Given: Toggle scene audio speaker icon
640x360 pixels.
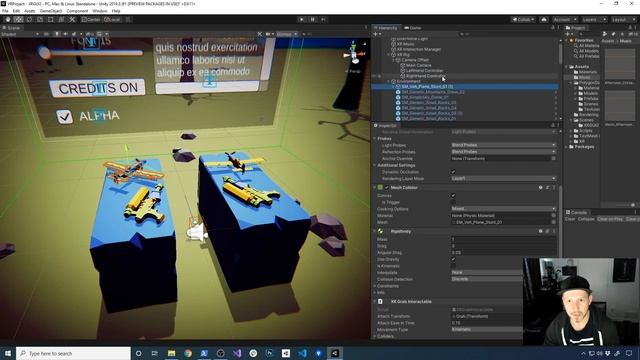Looking at the screenshot, I should (x=65, y=34).
